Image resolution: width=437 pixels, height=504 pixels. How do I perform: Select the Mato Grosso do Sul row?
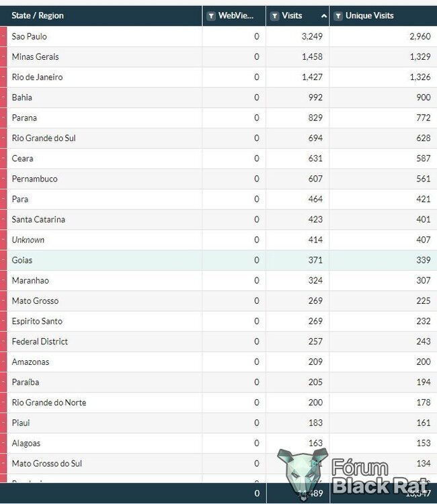(218, 464)
